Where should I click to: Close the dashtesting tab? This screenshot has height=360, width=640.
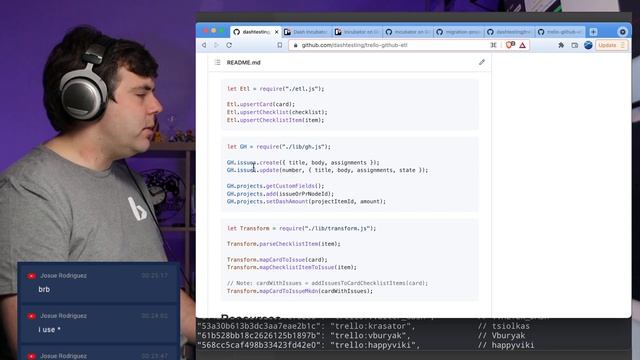pos(276,32)
